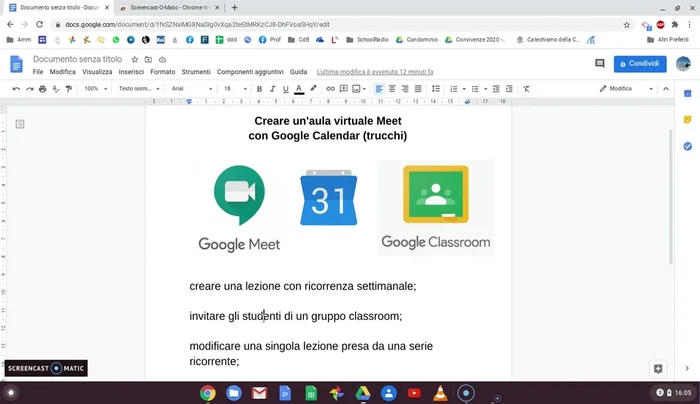Click the Insert image toolbar icon
700x404 pixels.
356,89
